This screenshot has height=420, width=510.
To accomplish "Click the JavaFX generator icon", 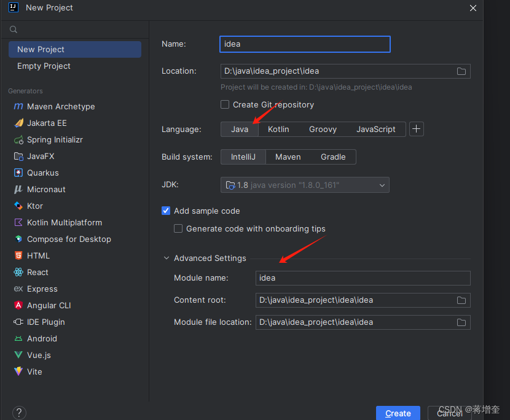I will coord(18,157).
